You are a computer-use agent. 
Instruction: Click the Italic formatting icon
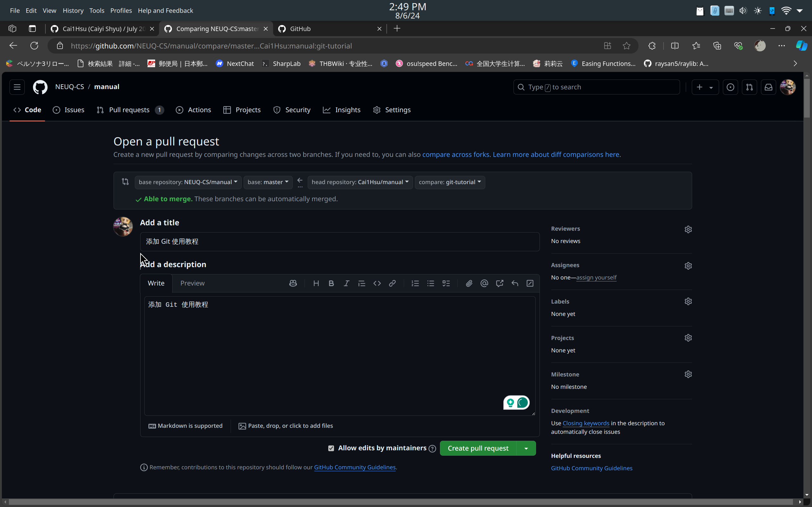coord(346,283)
